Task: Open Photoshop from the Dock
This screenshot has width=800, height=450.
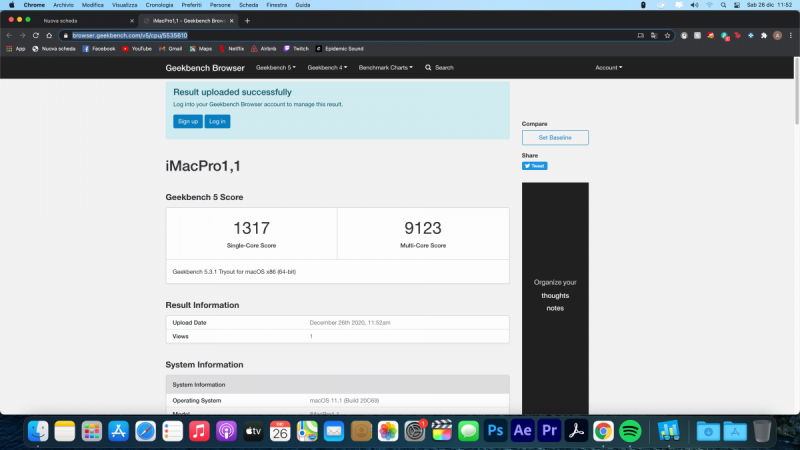Action: click(495, 431)
